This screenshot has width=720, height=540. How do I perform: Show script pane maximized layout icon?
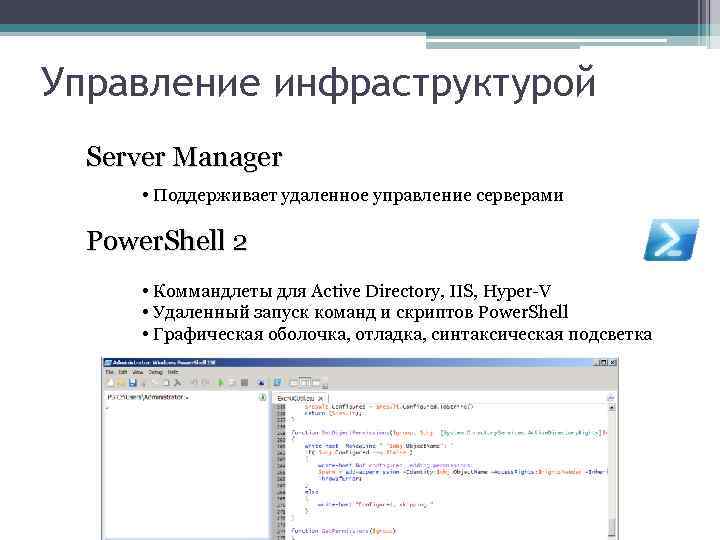click(315, 382)
